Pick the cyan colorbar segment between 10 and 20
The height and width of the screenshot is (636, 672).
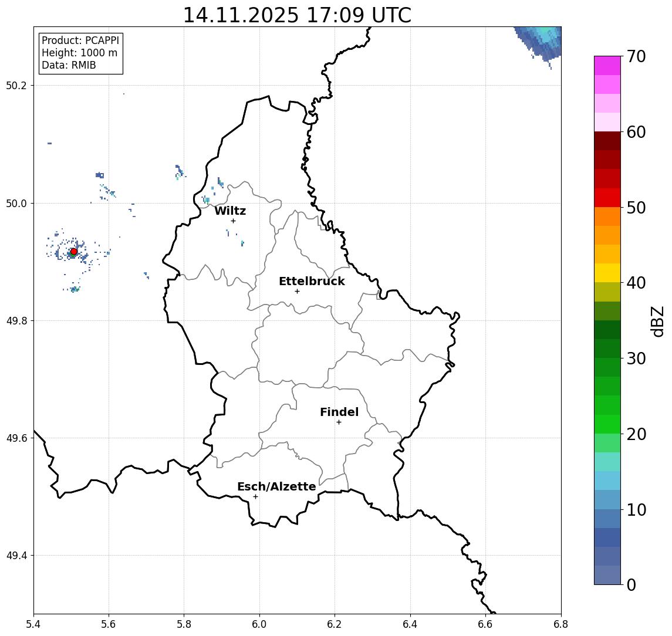pos(607,481)
